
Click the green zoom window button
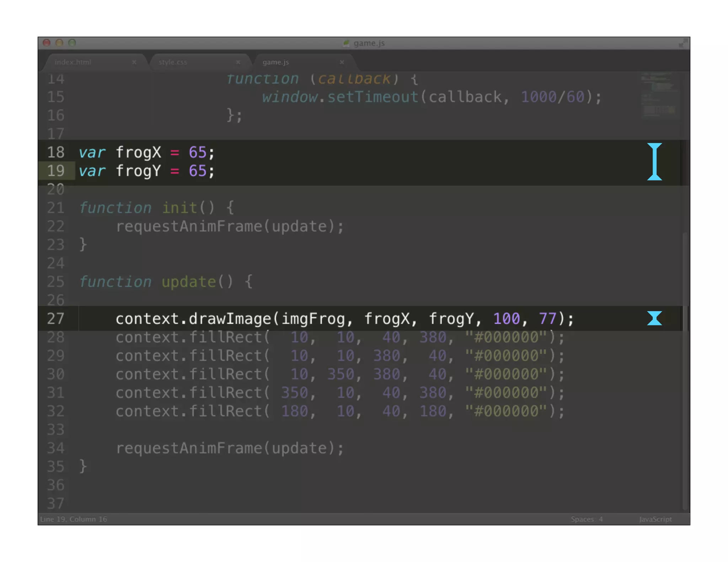pyautogui.click(x=72, y=43)
